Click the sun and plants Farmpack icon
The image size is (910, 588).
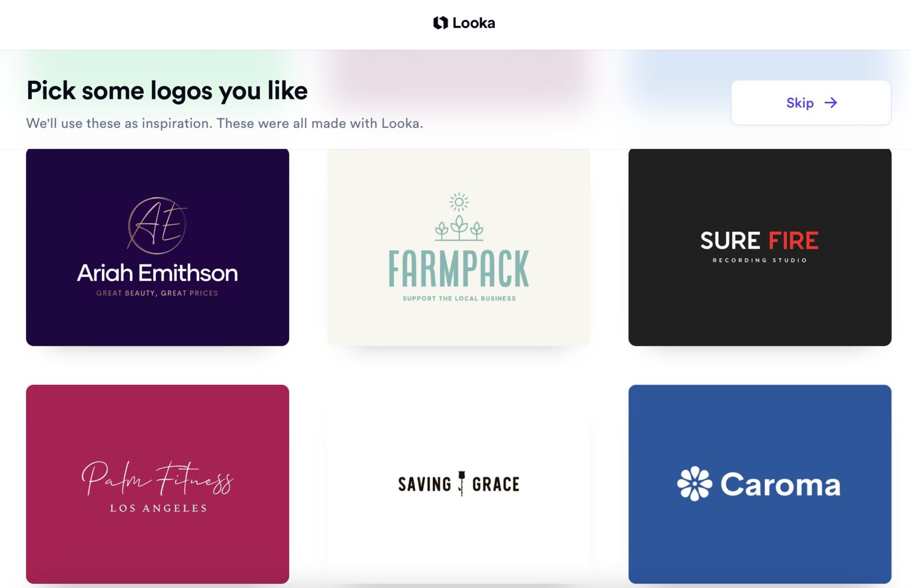[x=459, y=217]
